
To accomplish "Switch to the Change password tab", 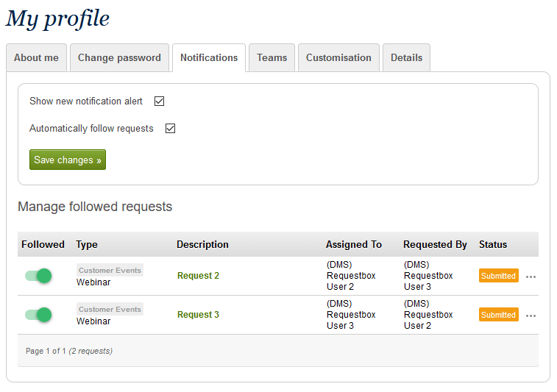I will [x=119, y=58].
